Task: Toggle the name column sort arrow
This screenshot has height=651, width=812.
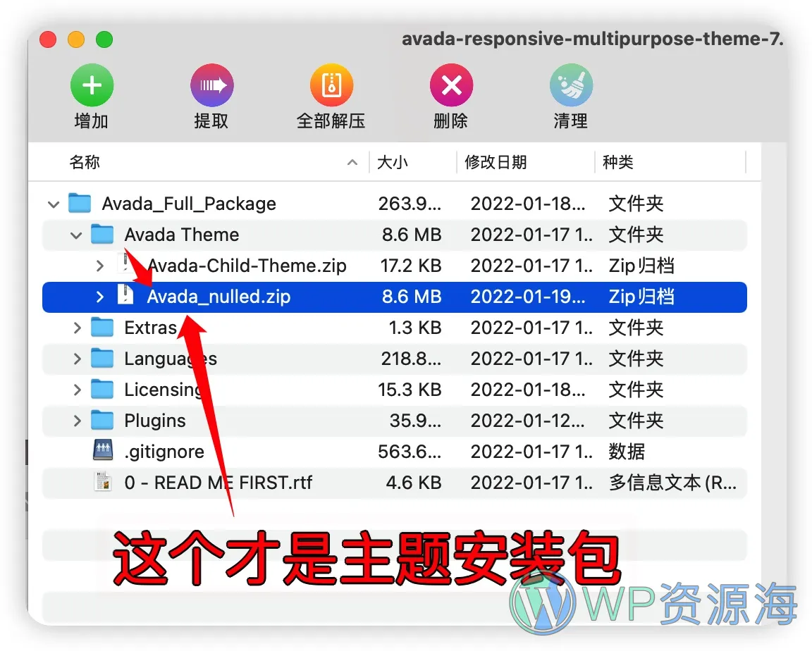Action: [x=352, y=163]
